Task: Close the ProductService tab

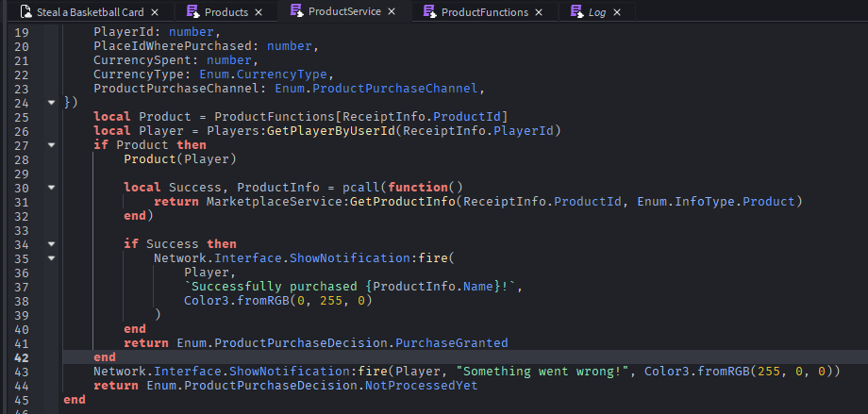Action: 392,11
